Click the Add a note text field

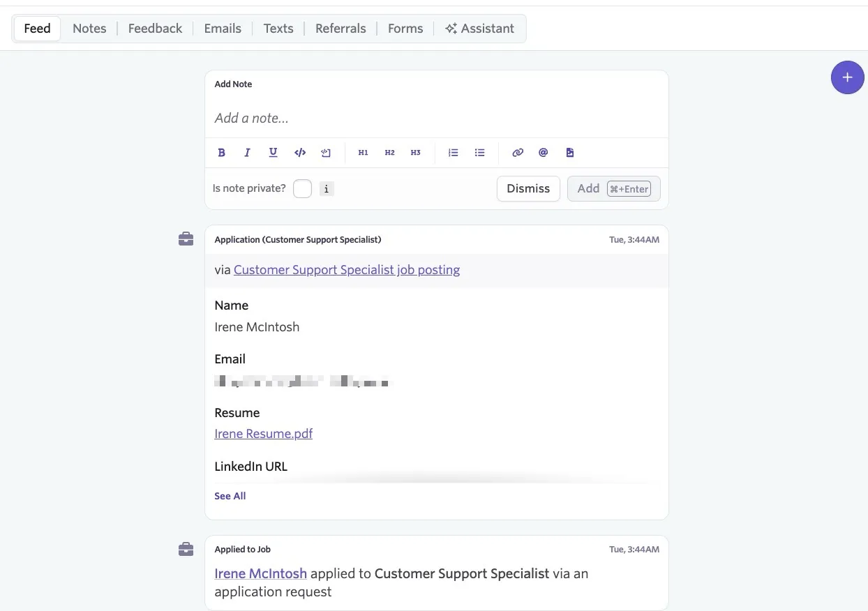437,118
